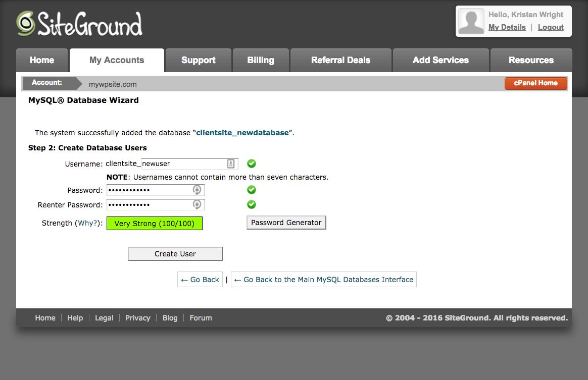Open the footer Blog link

point(170,318)
